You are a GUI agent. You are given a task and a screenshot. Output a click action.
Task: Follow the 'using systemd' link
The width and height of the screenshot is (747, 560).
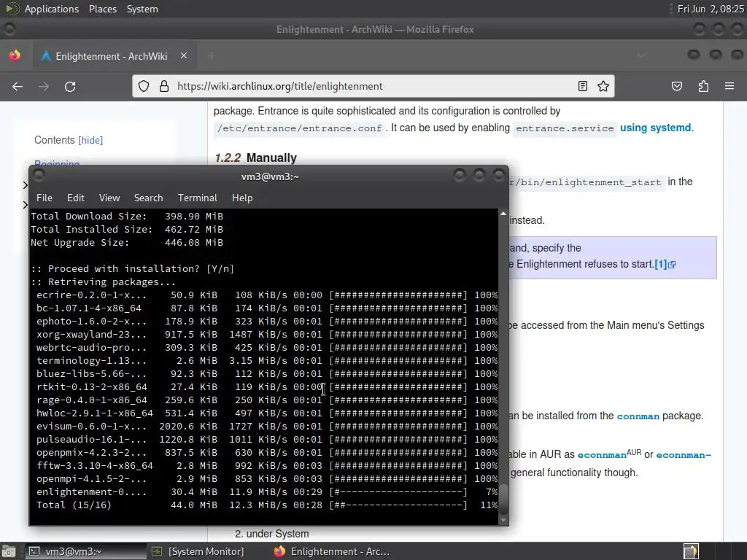click(655, 128)
